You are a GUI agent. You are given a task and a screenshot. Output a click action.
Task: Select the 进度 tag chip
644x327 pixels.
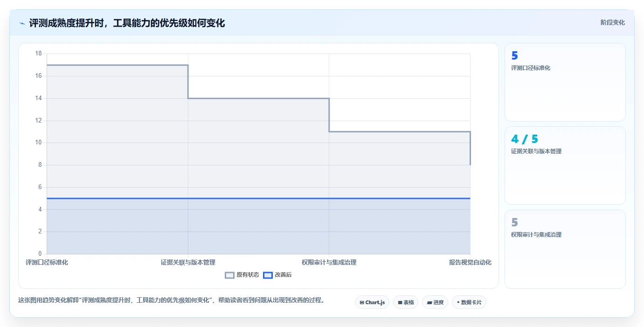coord(435,302)
